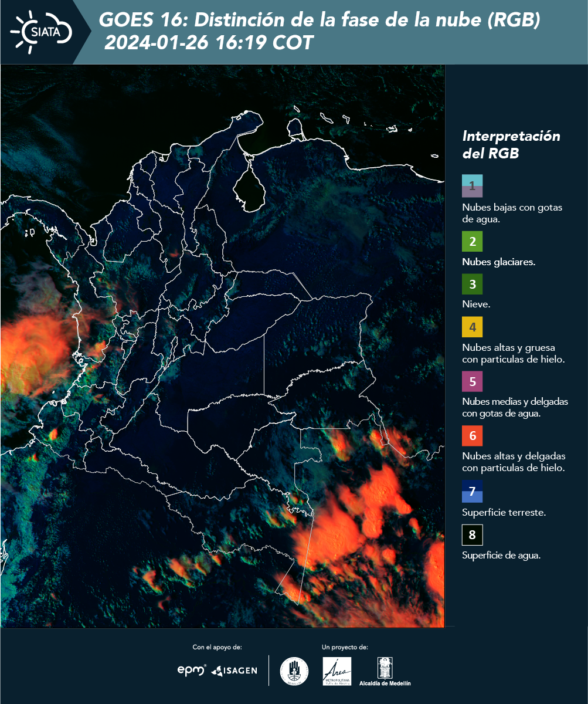Pick the light green swatch numbered 2
The height and width of the screenshot is (704, 588).
pos(472,242)
